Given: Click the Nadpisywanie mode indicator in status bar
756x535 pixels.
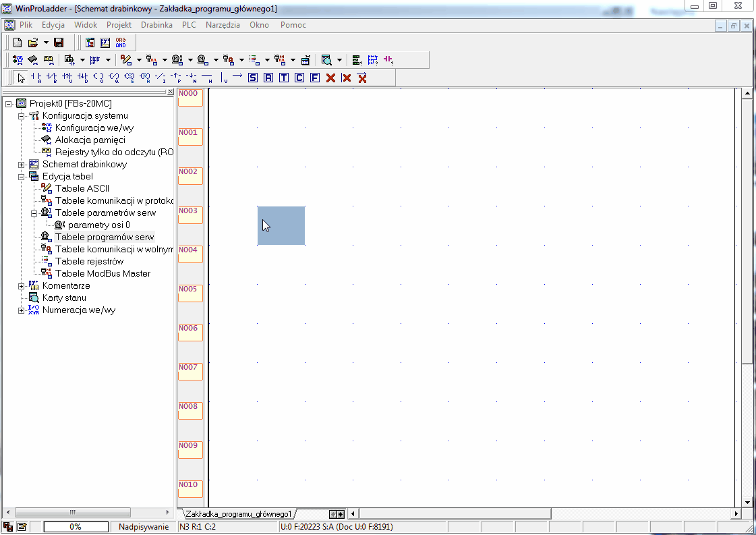Looking at the screenshot, I should click(144, 527).
